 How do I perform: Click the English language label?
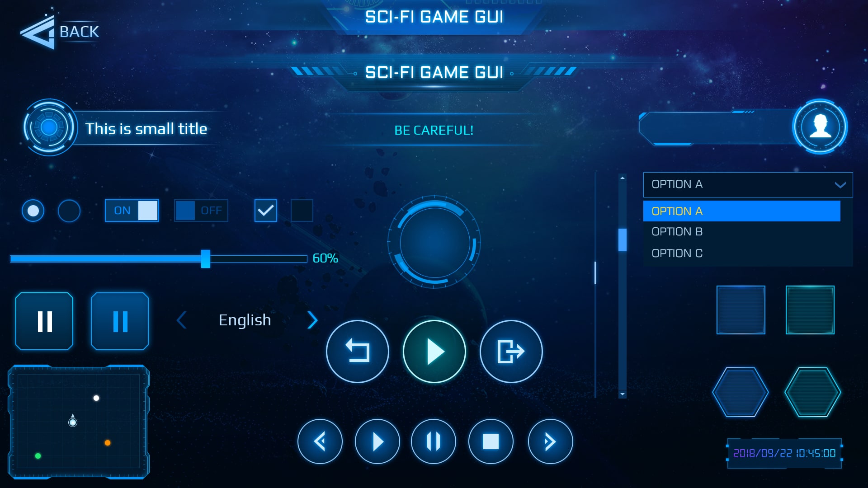click(245, 320)
